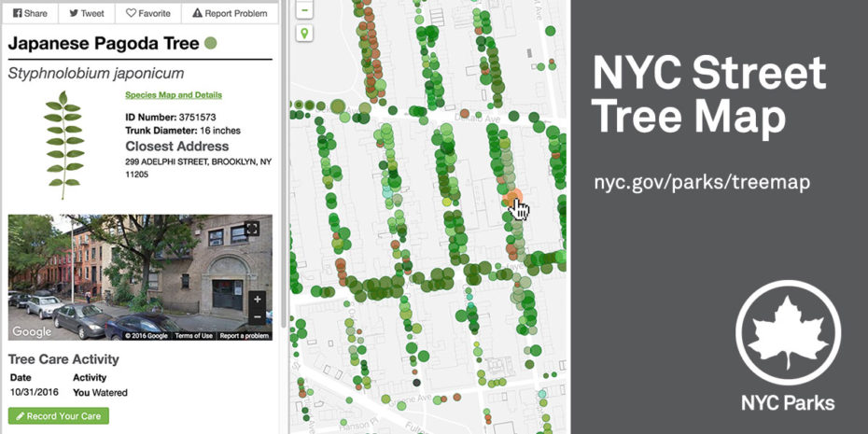Click the pagoda tree leaf illustration

point(63,145)
